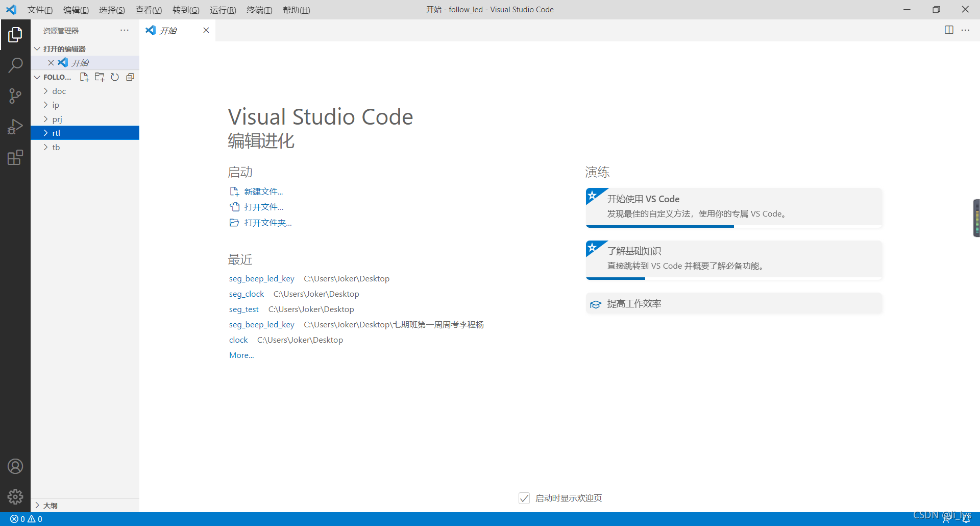Click the More... recent link

click(241, 355)
